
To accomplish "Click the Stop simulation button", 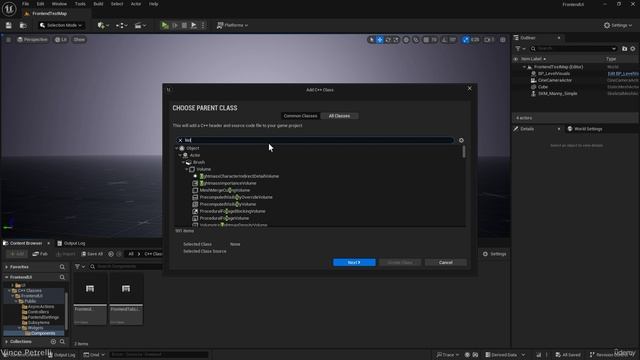I will [x=184, y=25].
